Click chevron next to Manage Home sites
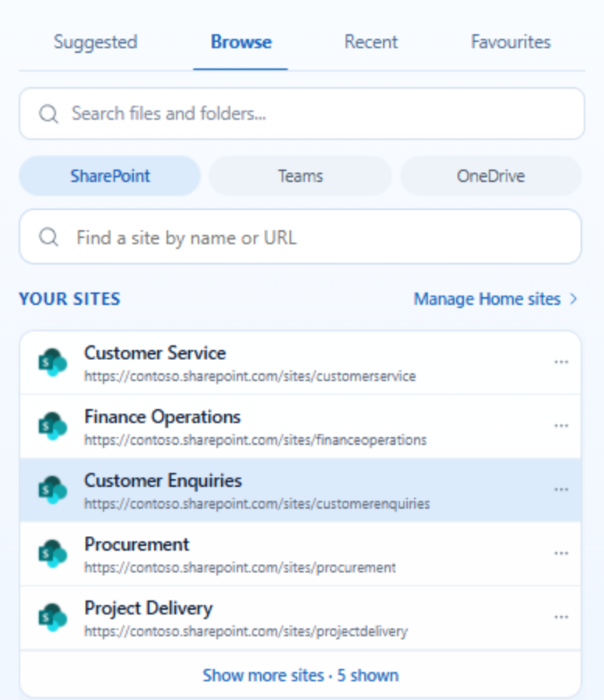 [x=574, y=299]
